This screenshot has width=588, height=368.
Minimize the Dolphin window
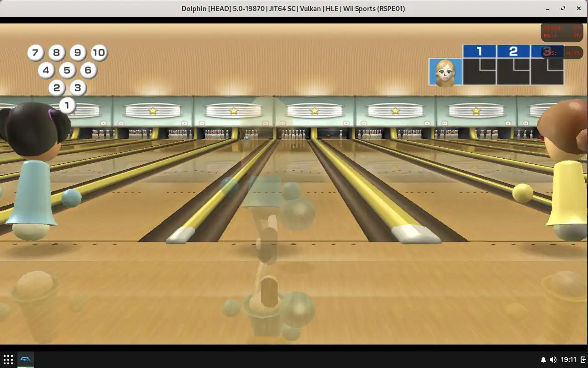click(548, 9)
